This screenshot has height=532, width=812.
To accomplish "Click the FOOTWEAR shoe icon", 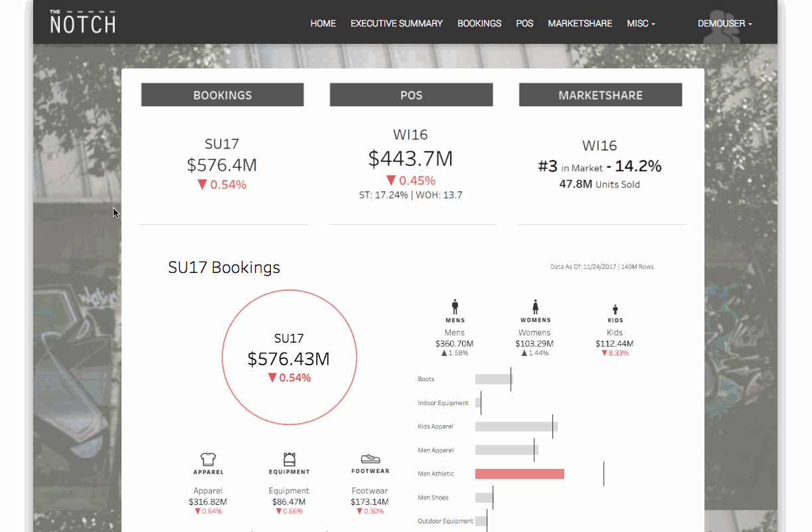I will [x=370, y=459].
